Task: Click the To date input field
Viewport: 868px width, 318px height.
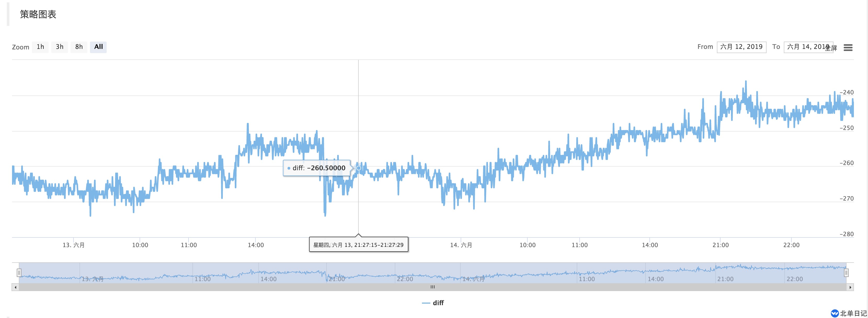Action: tap(808, 47)
